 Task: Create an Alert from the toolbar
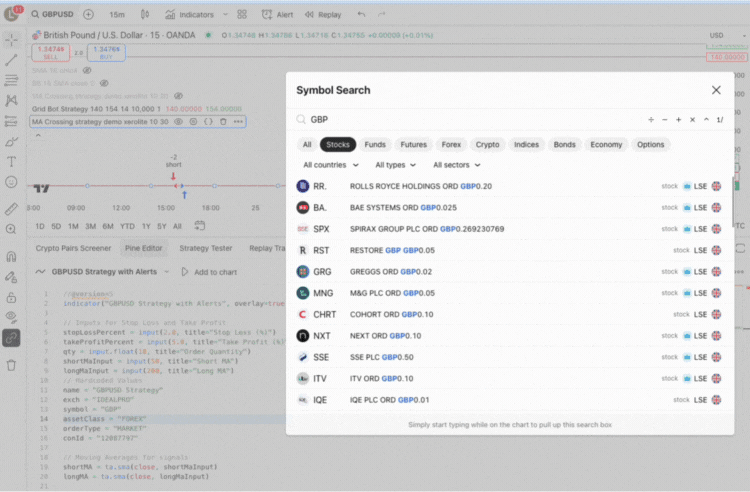coord(277,15)
